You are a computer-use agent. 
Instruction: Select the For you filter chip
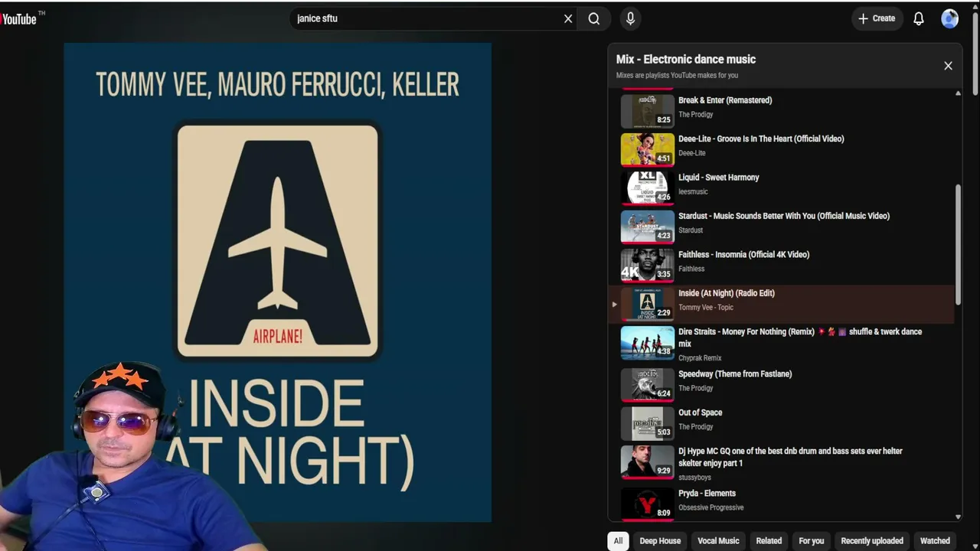coord(812,541)
